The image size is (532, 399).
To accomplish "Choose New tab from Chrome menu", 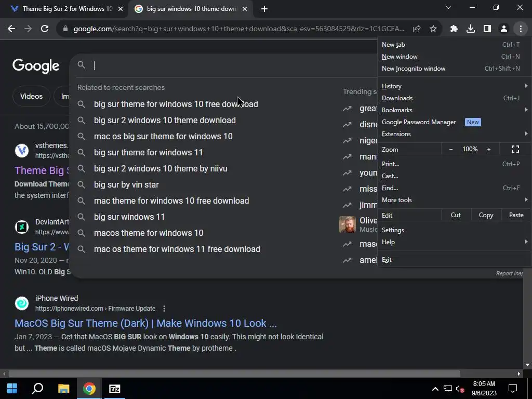I will point(454,45).
